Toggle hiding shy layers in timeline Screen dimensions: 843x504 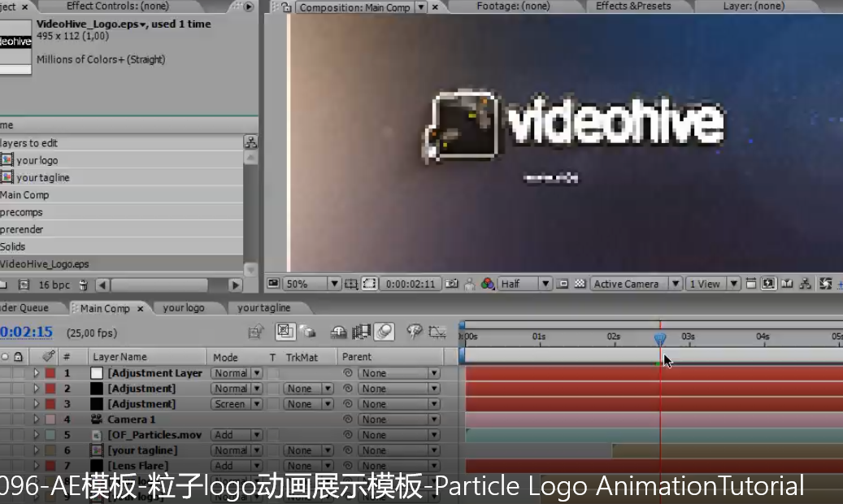[x=338, y=332]
